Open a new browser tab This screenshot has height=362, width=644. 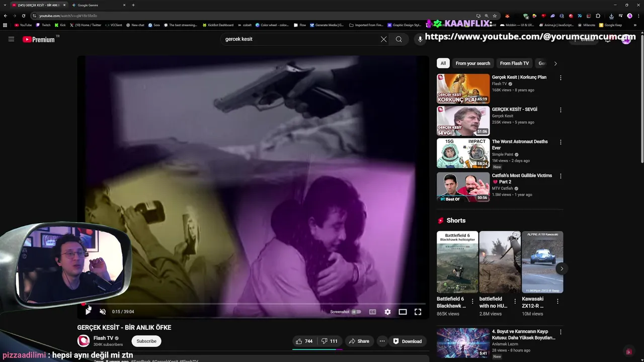[133, 5]
